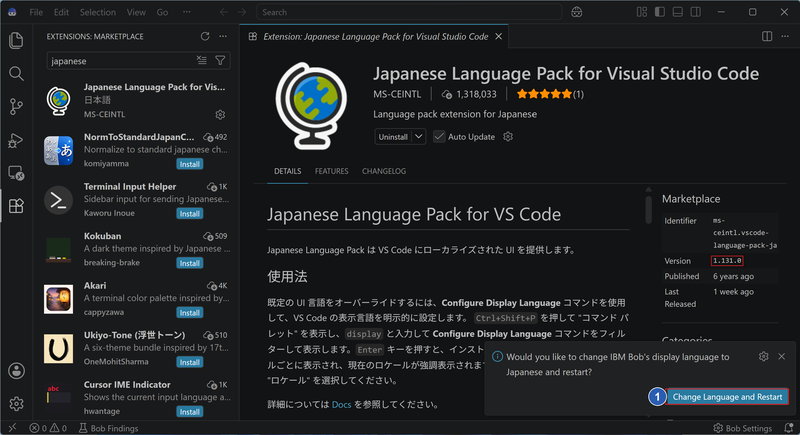Screen dimensions: 800x435
Task: Open the Edit menu
Action: (x=61, y=12)
